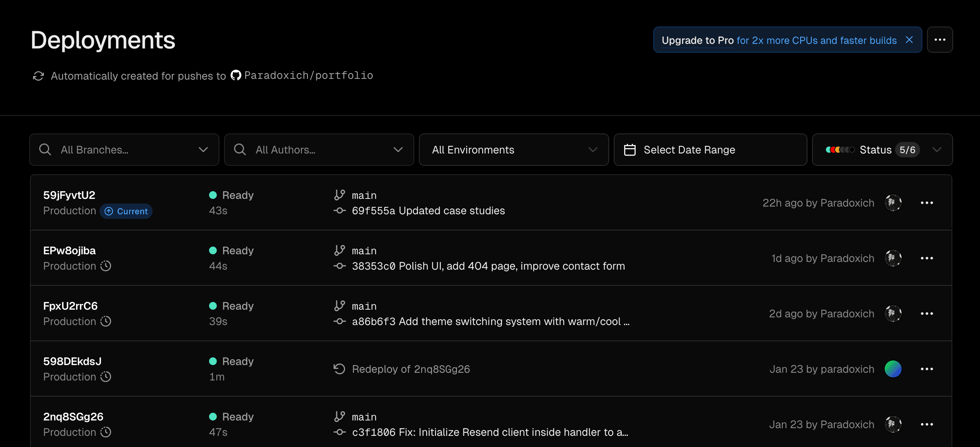Open commit 38353c0 Polish UI message
The image size is (980, 447).
(488, 266)
